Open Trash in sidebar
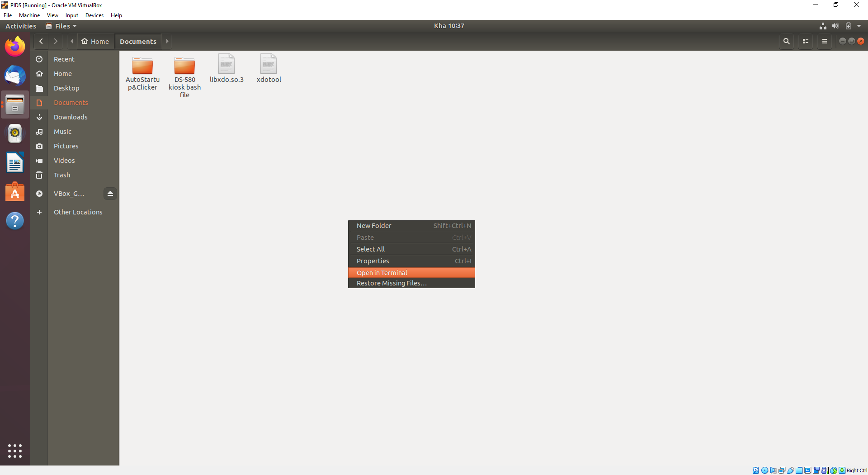The width and height of the screenshot is (868, 475). 75,175
